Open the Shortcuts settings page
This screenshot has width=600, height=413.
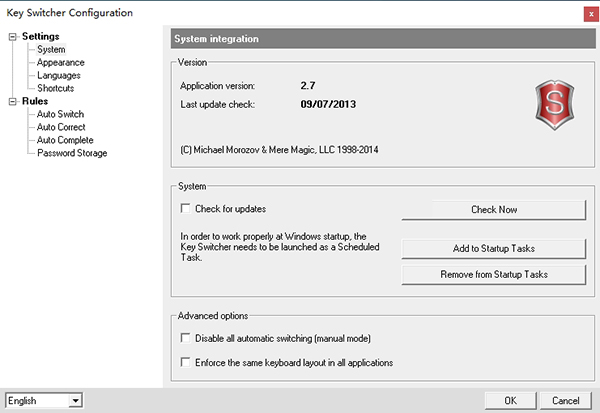[55, 88]
